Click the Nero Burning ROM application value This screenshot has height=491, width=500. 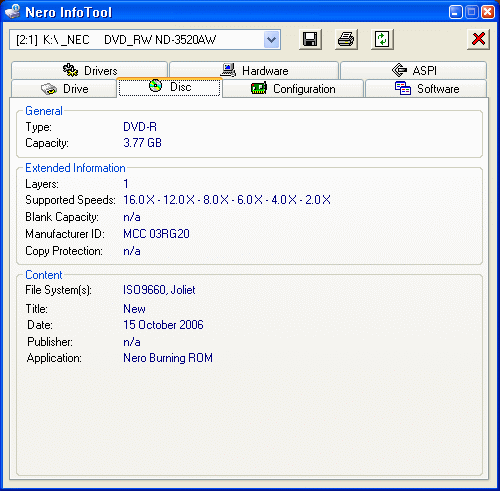click(168, 358)
